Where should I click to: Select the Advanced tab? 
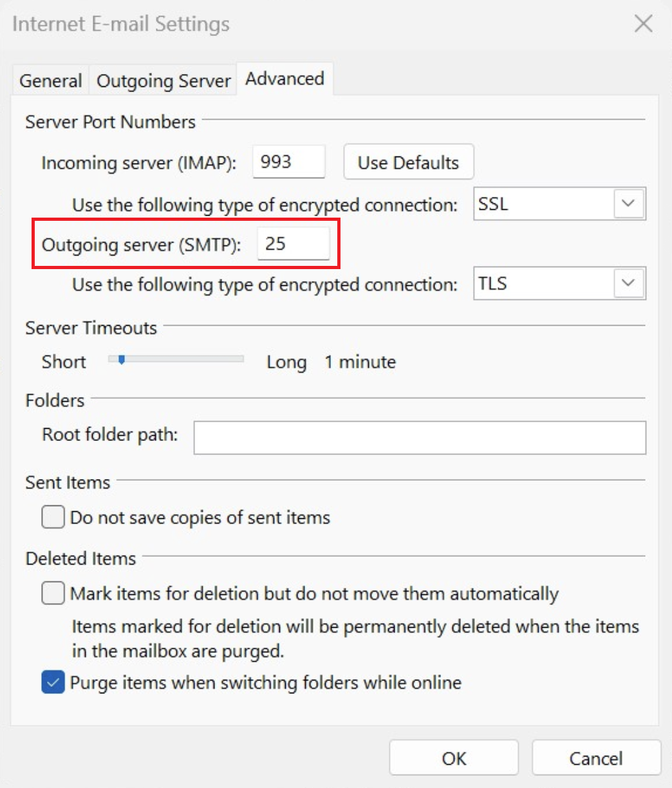pos(285,79)
